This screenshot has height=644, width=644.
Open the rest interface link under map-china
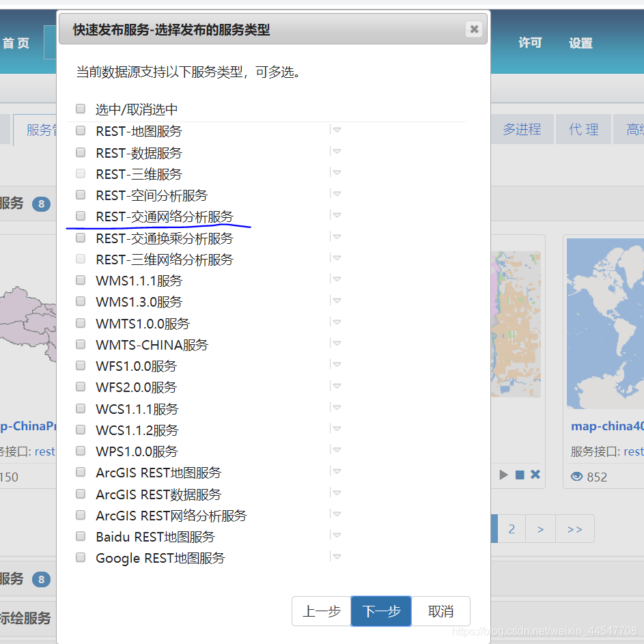pyautogui.click(x=634, y=451)
